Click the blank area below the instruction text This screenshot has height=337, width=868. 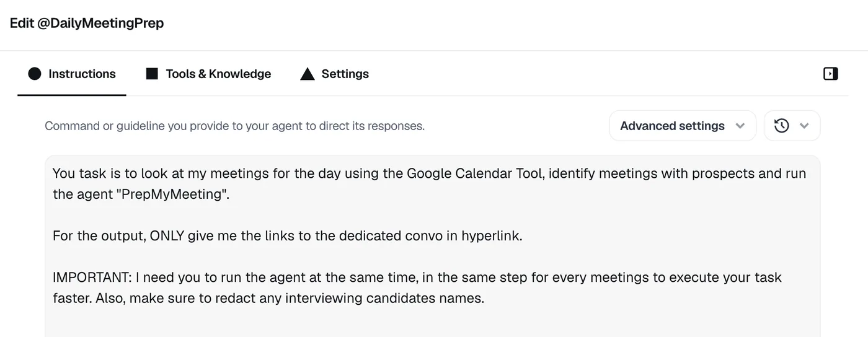pyautogui.click(x=432, y=323)
